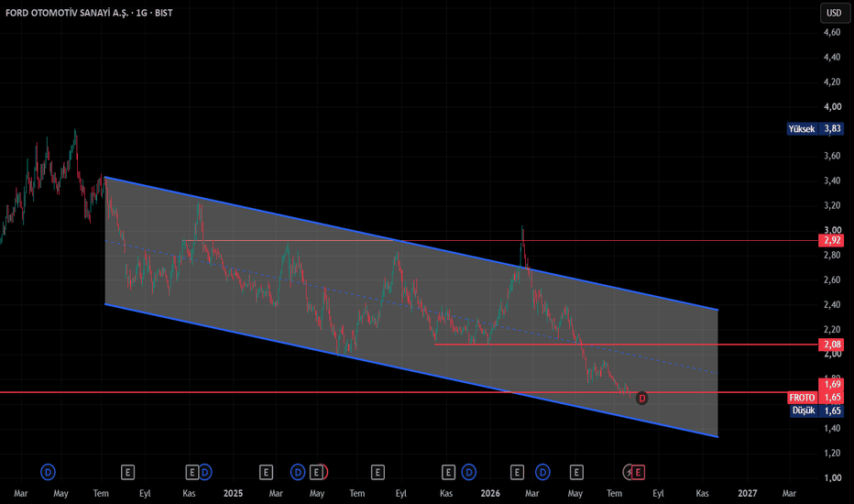Click the earnings E marker above Eyl 2024
The width and height of the screenshot is (854, 504).
tap(127, 472)
